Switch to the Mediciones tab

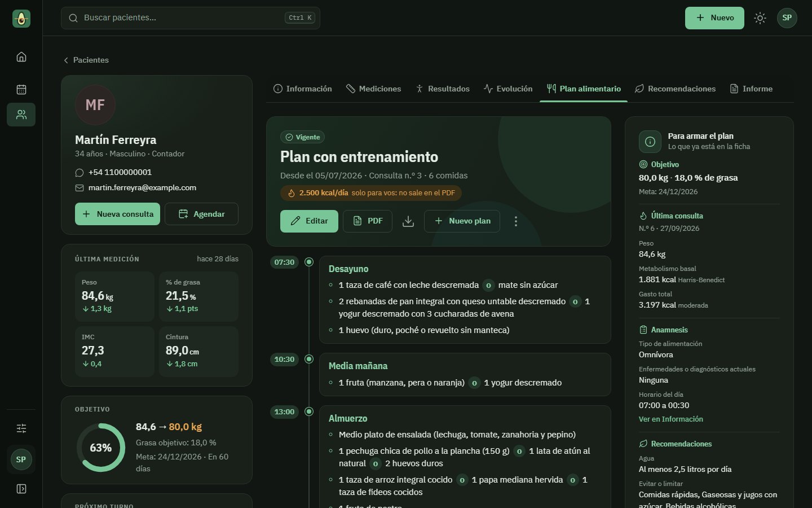(x=373, y=89)
